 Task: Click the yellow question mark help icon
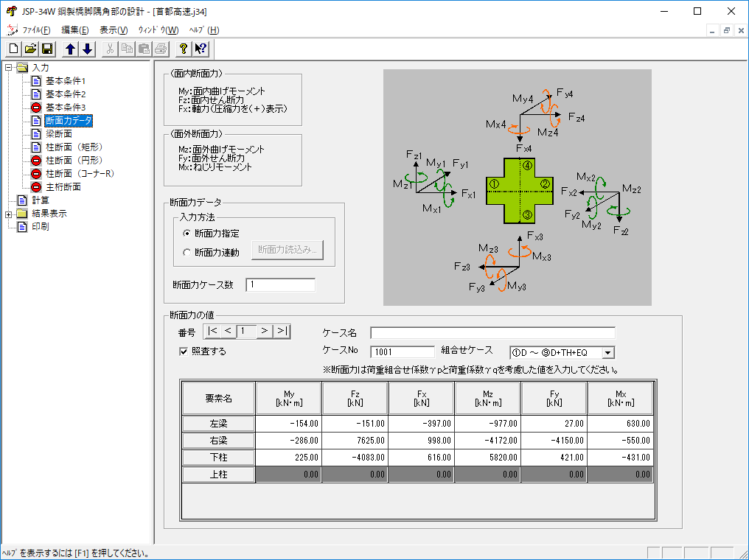[184, 49]
